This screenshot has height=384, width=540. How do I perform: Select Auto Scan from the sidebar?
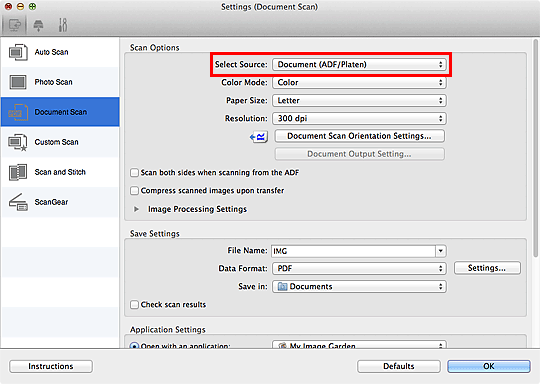[60, 52]
